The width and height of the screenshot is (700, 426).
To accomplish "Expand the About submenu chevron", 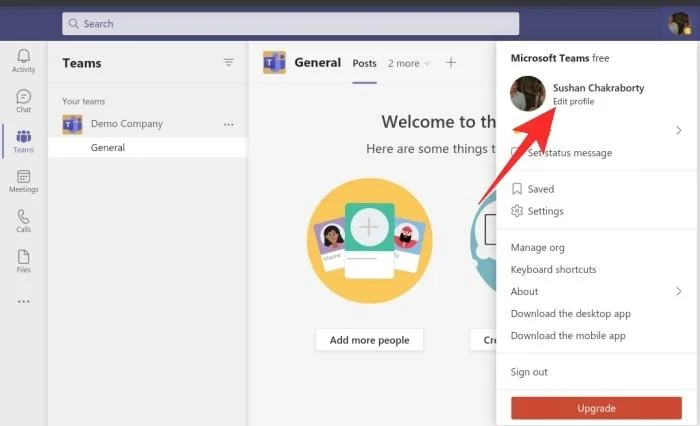I will [x=679, y=292].
